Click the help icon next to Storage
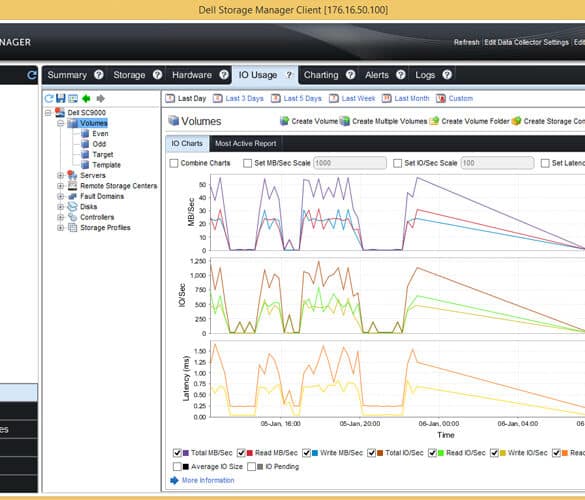This screenshot has height=500, width=585. click(157, 75)
